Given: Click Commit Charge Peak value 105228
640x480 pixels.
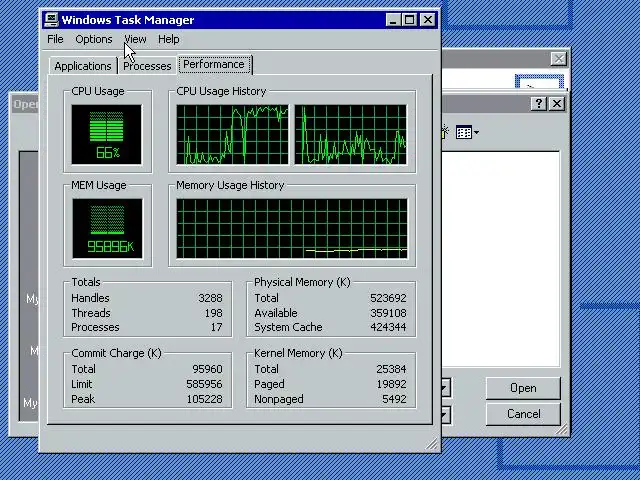Looking at the screenshot, I should 204,399.
